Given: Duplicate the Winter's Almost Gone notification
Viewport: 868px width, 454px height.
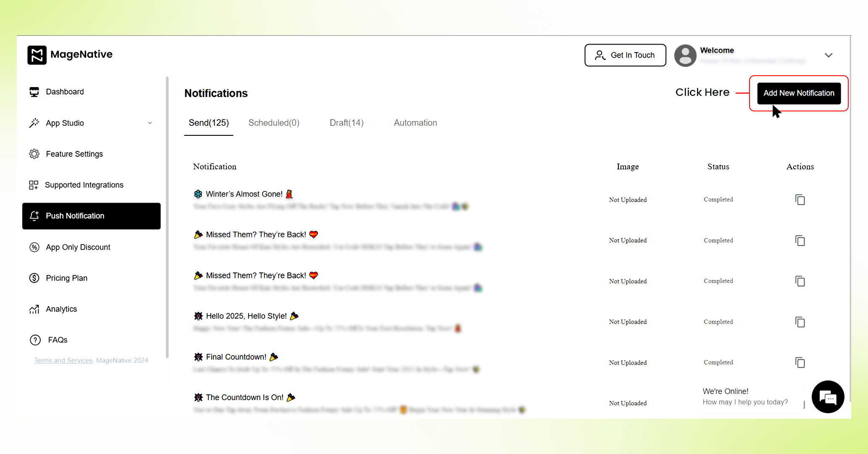Looking at the screenshot, I should tap(800, 200).
